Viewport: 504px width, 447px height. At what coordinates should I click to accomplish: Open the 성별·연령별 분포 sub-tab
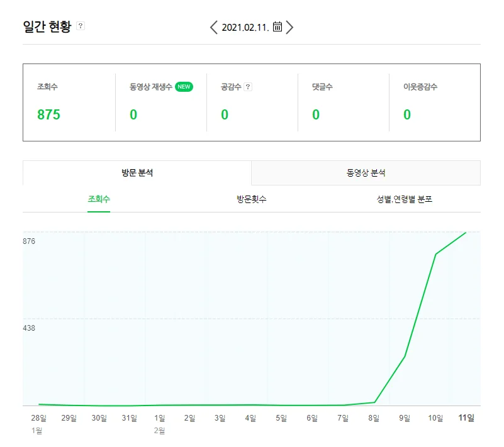pos(404,199)
